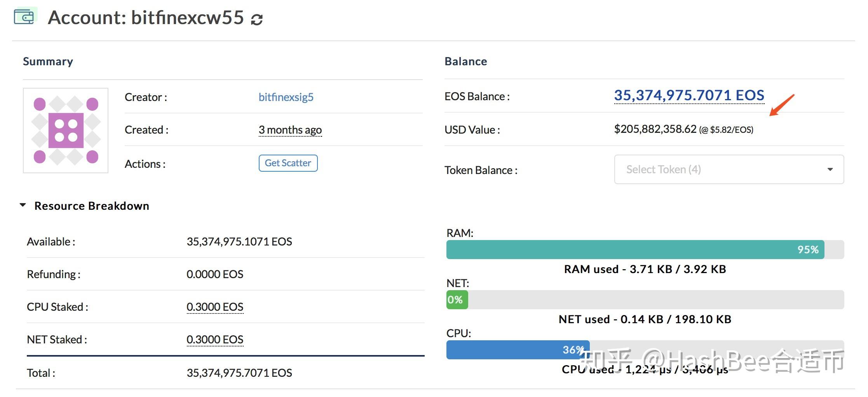868x397 pixels.
Task: Click the EOS balance 35,374,975.7071 EOS
Action: 689,95
